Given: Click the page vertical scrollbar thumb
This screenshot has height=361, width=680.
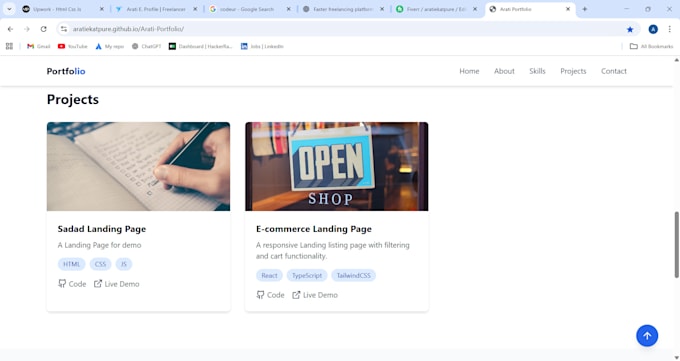Looking at the screenshot, I should click(676, 245).
